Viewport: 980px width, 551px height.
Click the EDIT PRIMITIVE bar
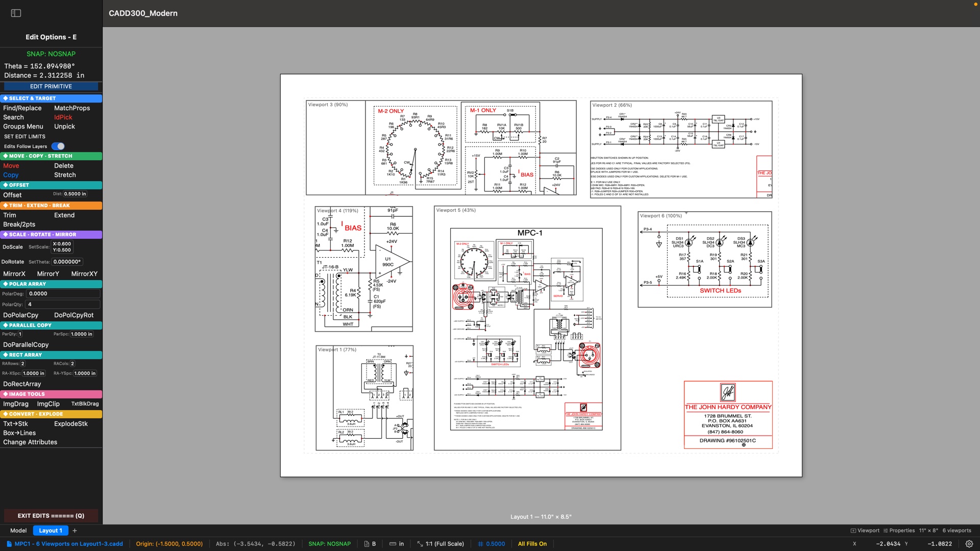51,86
